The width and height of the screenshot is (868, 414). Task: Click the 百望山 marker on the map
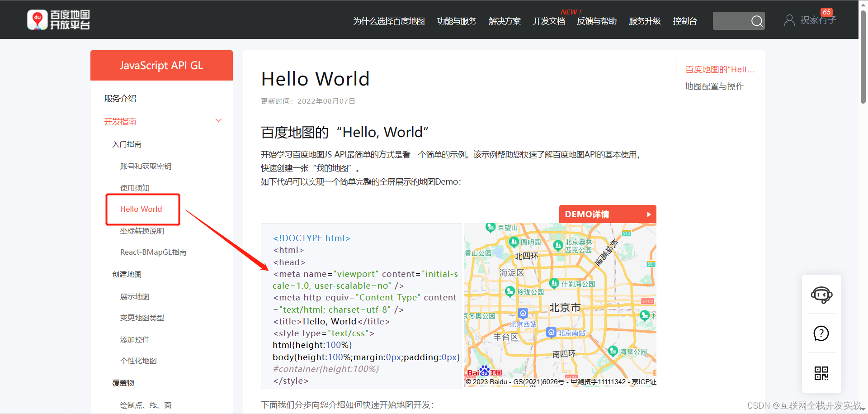click(x=491, y=227)
